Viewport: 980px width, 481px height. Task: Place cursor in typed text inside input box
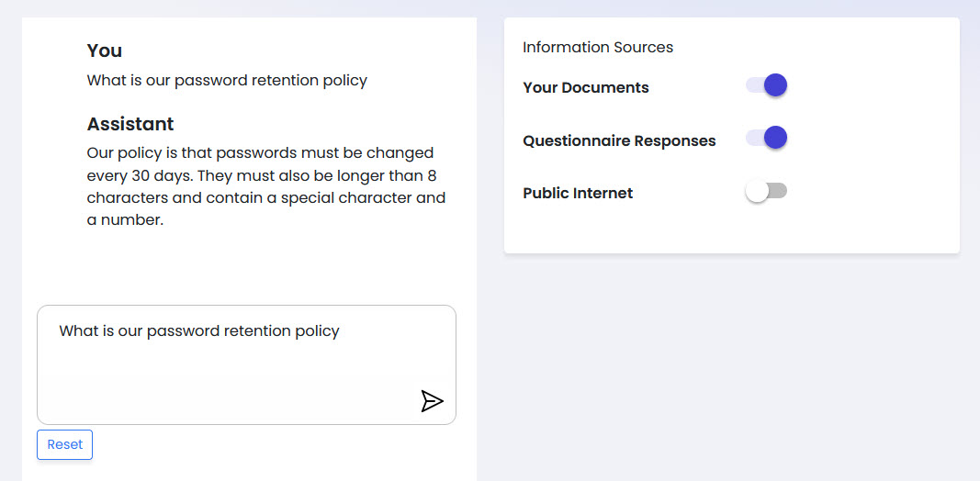[x=199, y=331]
